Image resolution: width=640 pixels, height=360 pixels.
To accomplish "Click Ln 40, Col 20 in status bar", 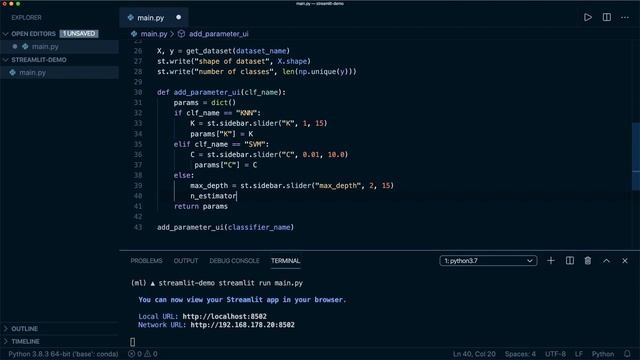I will [x=474, y=354].
